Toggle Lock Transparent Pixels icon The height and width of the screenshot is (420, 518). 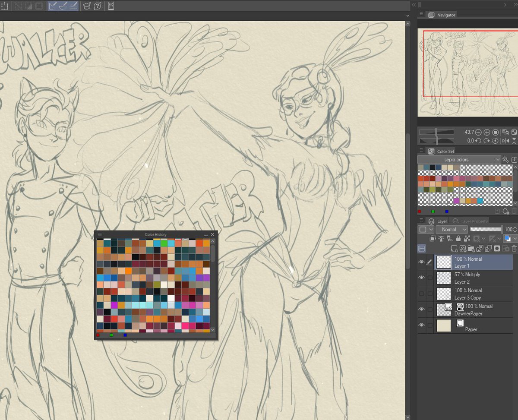click(467, 238)
